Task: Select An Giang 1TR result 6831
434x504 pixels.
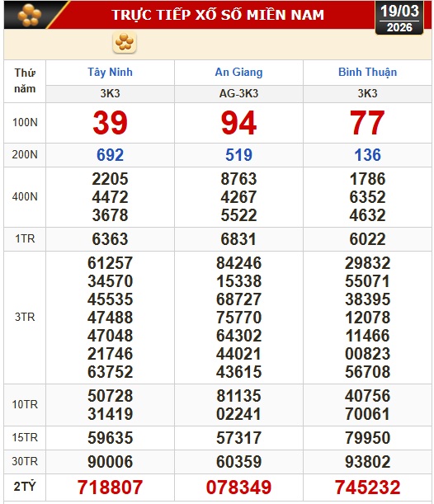Action: (238, 239)
